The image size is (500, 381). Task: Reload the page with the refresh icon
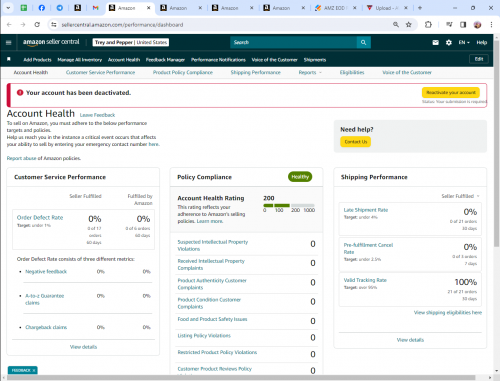pos(37,24)
